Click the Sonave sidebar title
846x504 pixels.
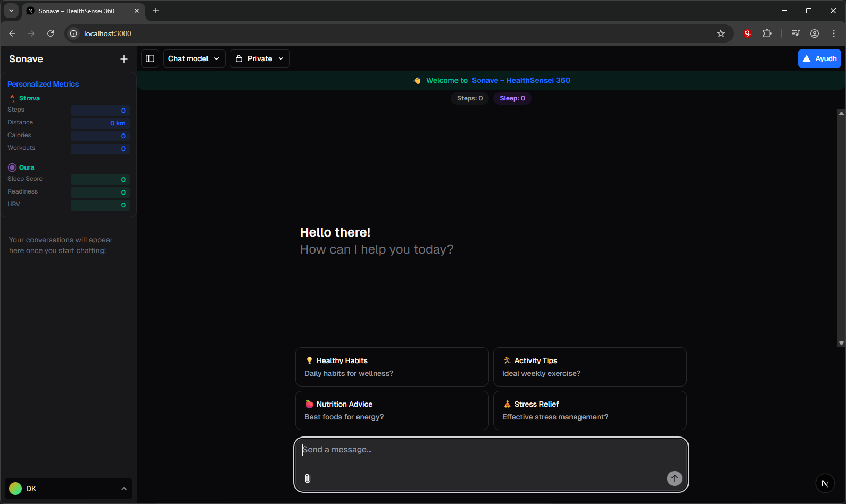coord(26,59)
